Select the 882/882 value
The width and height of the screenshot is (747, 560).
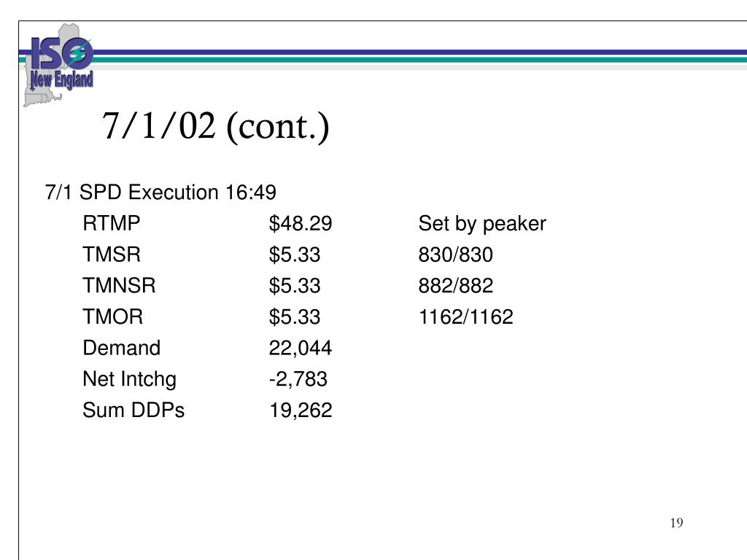pos(455,286)
